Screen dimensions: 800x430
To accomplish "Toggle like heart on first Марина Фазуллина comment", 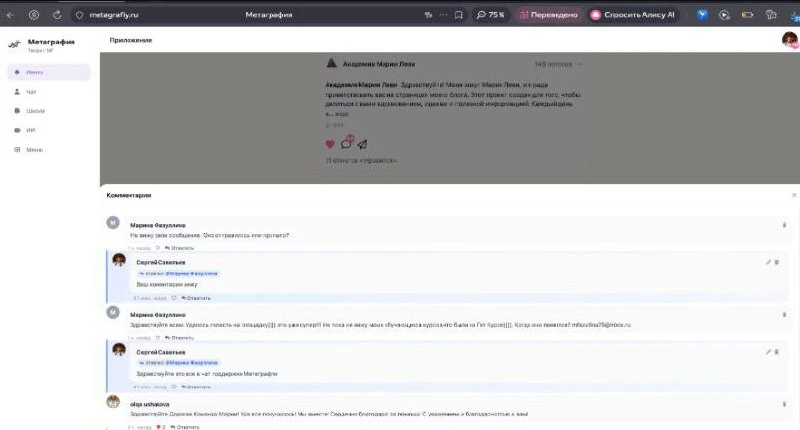I will coord(158,248).
